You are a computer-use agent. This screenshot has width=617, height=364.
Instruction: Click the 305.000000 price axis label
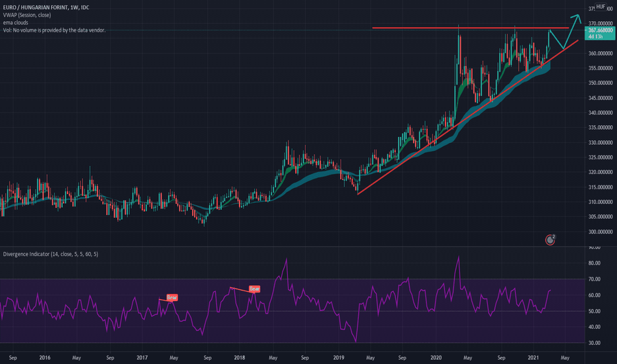pyautogui.click(x=600, y=217)
